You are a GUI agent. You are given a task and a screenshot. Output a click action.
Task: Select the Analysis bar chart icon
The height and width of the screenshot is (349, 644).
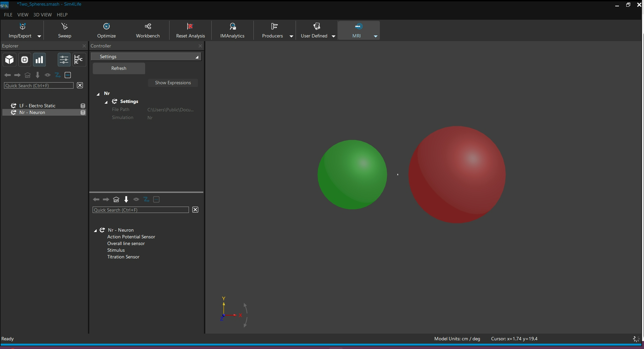tap(39, 60)
